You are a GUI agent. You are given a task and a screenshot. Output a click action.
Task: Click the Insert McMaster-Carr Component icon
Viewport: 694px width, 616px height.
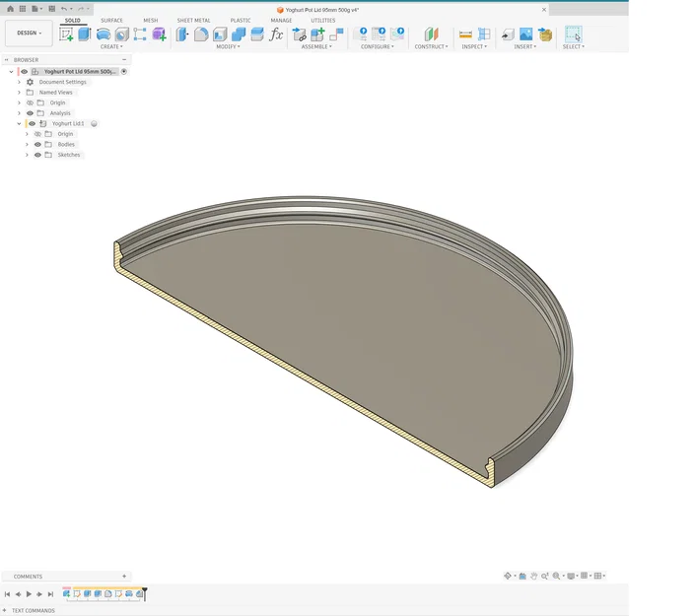point(545,34)
